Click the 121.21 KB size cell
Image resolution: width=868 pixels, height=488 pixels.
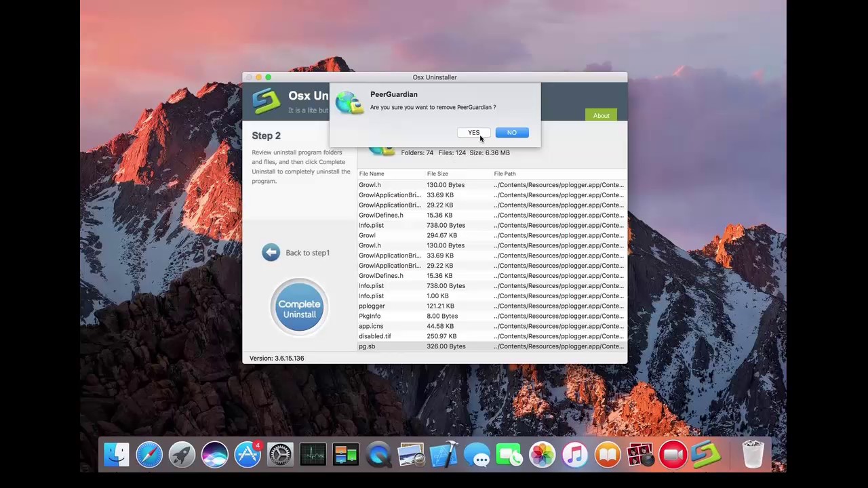coord(440,306)
